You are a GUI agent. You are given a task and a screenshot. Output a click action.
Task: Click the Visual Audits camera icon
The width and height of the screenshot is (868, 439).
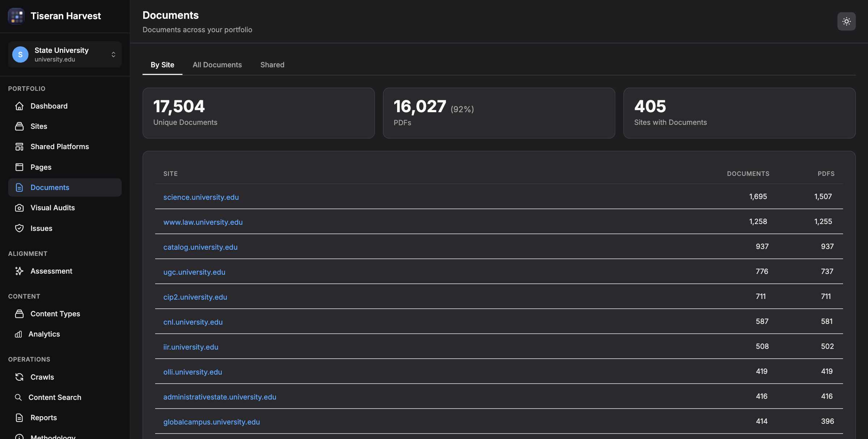click(20, 208)
